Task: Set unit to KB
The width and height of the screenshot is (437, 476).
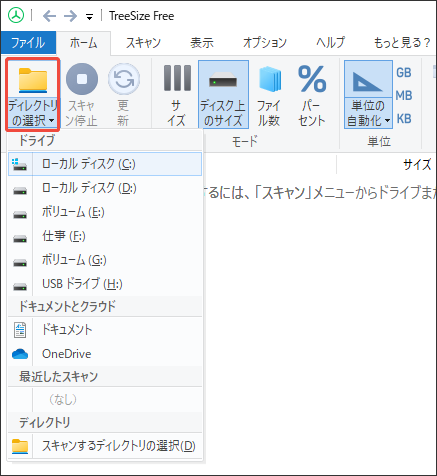Action: (x=404, y=119)
